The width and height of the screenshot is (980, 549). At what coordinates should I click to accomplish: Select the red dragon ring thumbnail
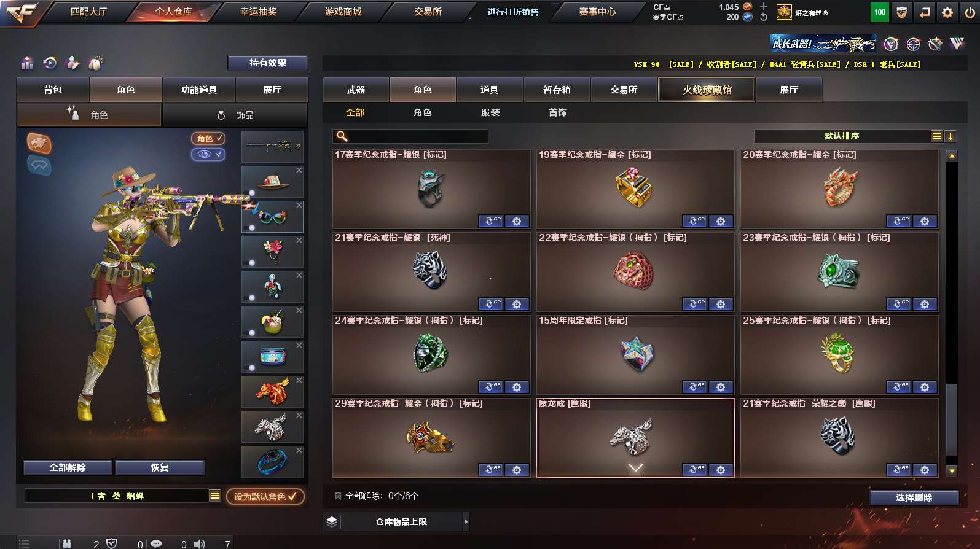click(272, 391)
